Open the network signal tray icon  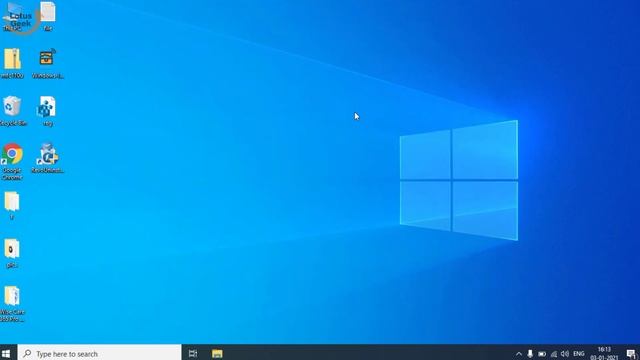[553, 354]
